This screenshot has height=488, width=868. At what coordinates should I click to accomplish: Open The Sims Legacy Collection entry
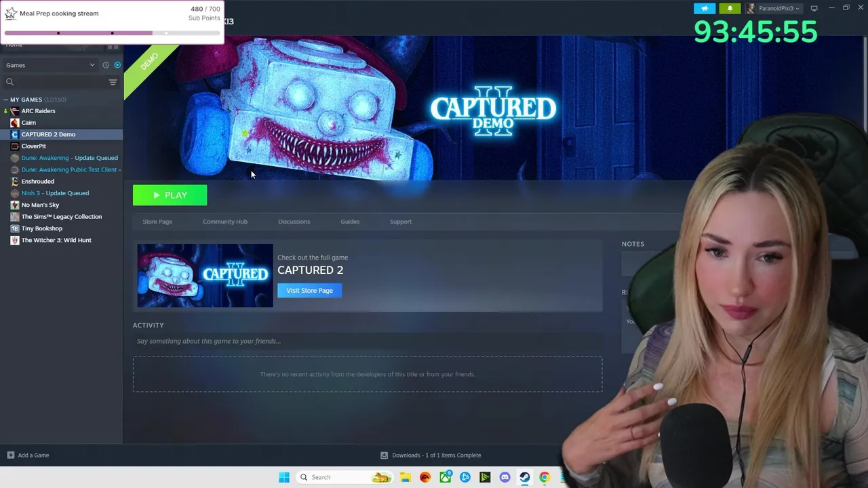click(62, 216)
